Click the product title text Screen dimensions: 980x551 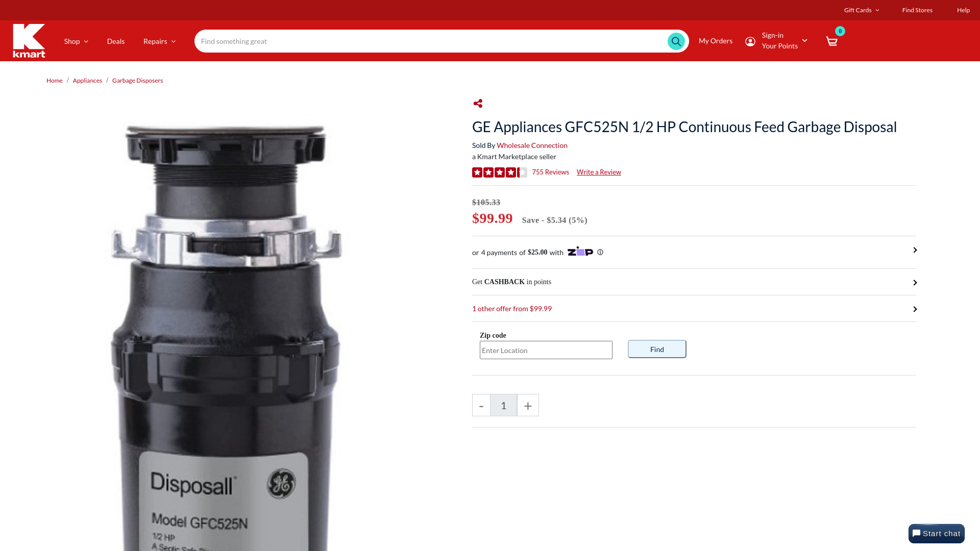(x=684, y=127)
